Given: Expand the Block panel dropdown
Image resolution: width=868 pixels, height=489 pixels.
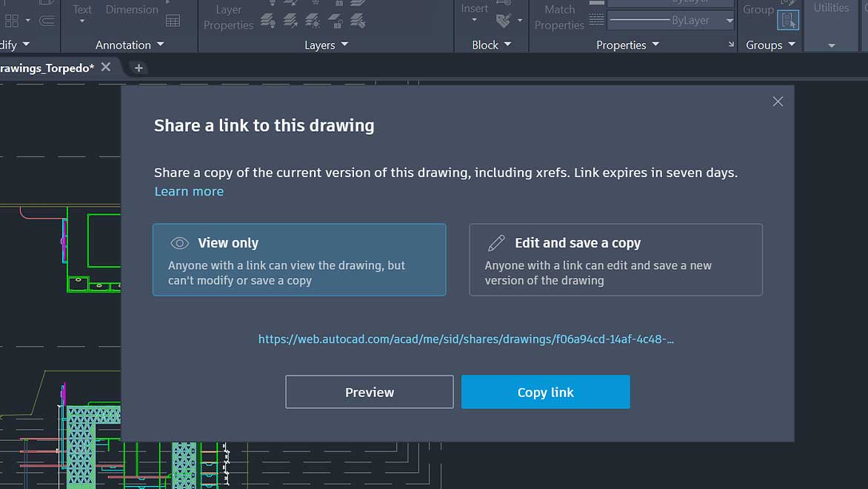Looking at the screenshot, I should [507, 44].
